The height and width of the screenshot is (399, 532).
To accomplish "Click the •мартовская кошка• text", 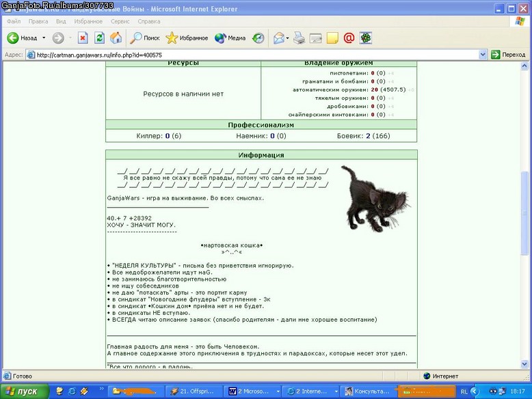I will click(x=232, y=245).
